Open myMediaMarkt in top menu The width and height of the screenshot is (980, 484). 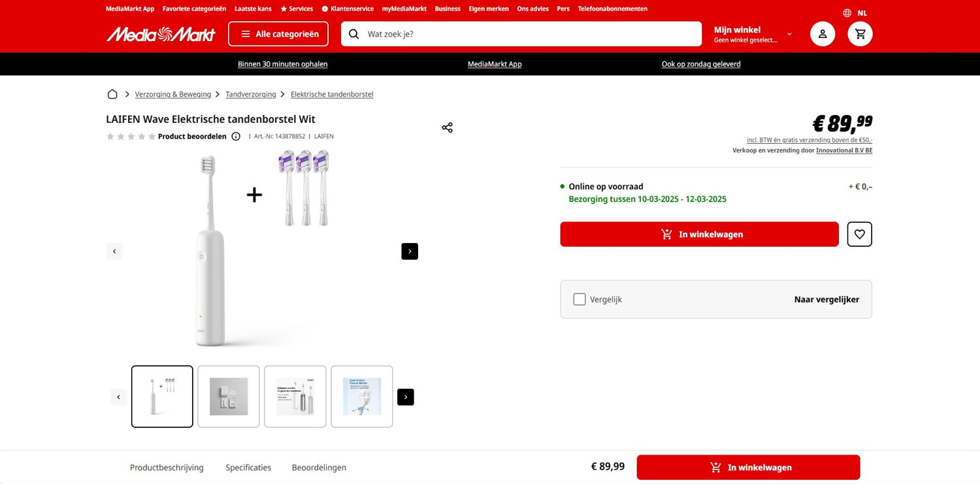point(404,9)
